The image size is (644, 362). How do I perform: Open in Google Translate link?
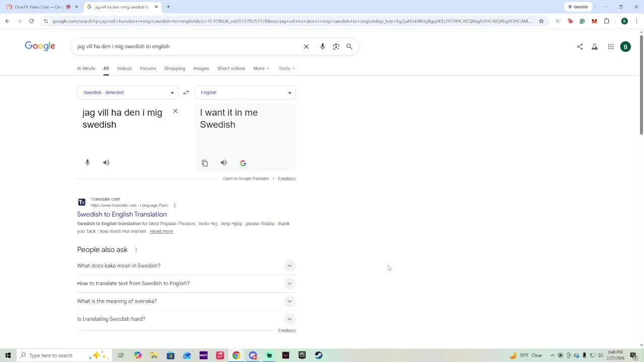pyautogui.click(x=246, y=178)
